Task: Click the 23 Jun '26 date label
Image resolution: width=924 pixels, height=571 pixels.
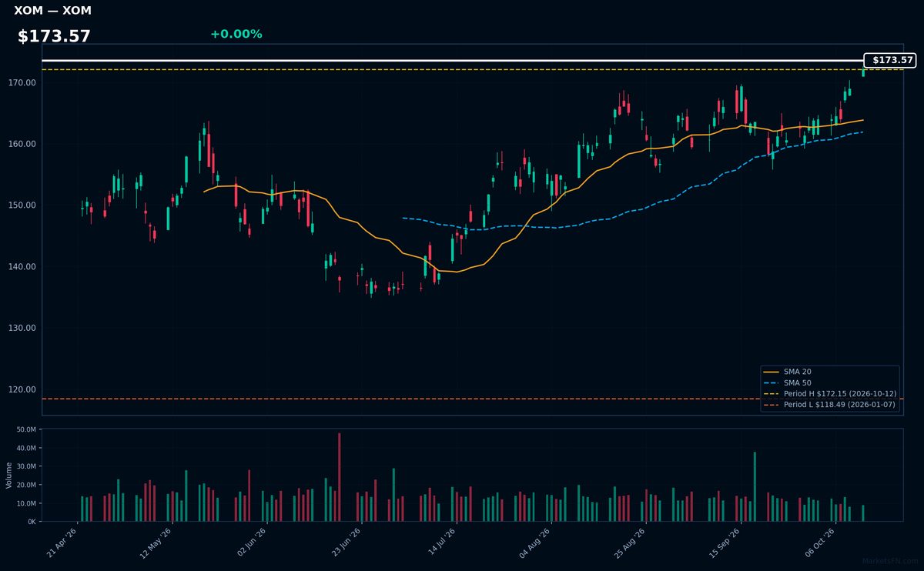Action: (x=346, y=543)
